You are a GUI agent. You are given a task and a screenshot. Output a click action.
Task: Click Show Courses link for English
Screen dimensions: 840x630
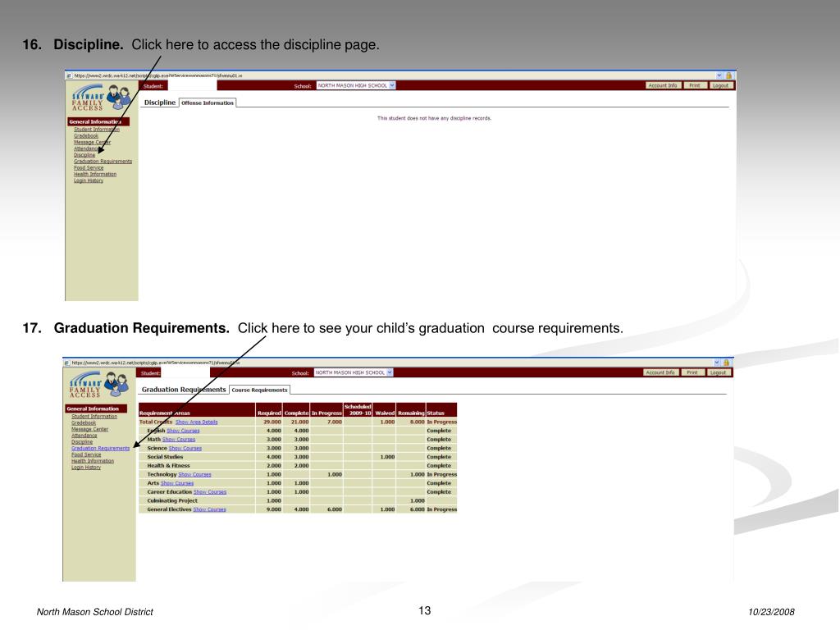183,431
